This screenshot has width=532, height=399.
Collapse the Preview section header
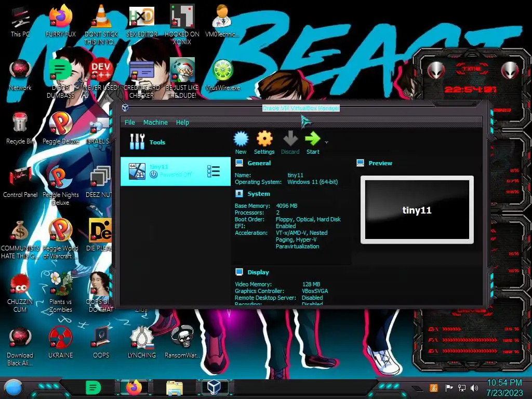click(380, 163)
